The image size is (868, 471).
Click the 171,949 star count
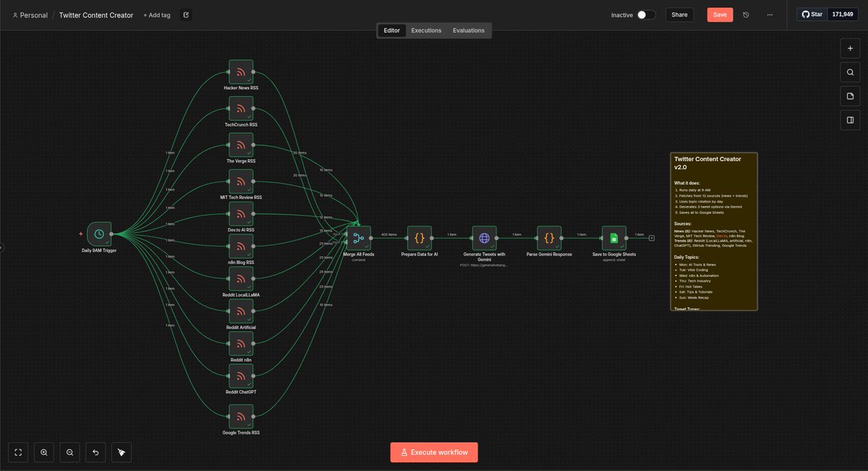[x=843, y=14]
